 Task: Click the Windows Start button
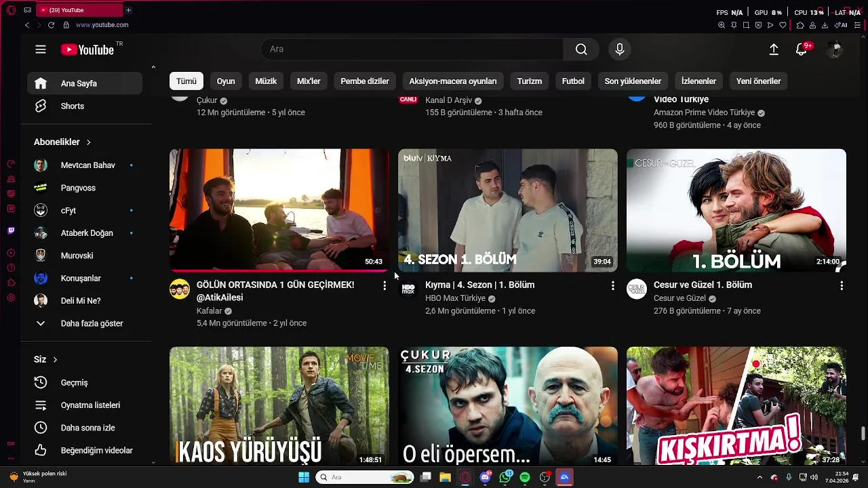pos(304,477)
